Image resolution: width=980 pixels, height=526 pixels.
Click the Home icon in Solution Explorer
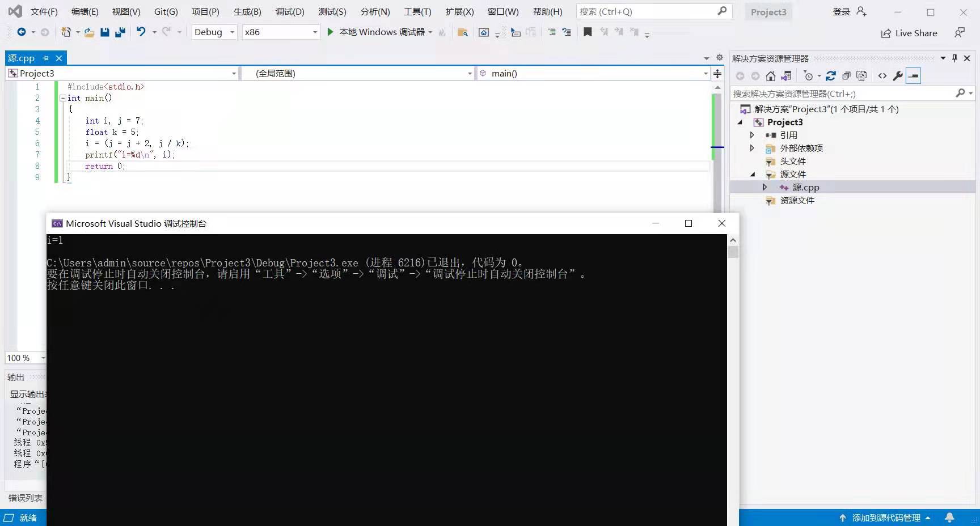pyautogui.click(x=770, y=76)
